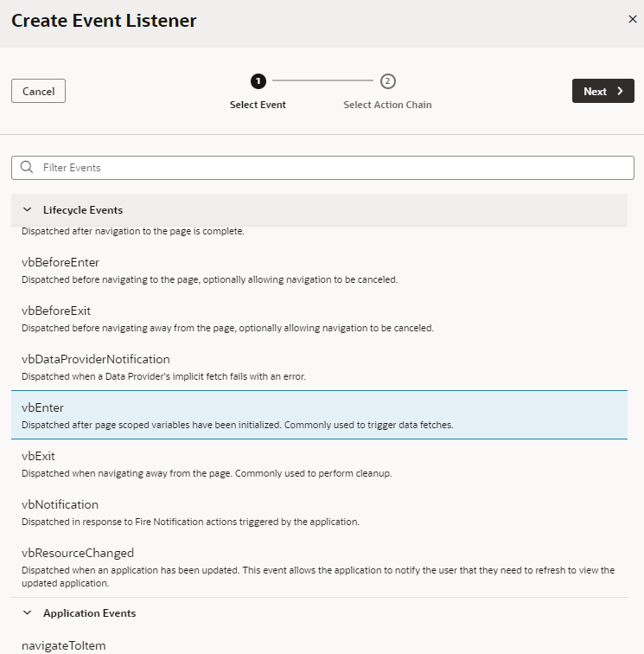Click the Next button
644x654 pixels.
pyautogui.click(x=603, y=91)
